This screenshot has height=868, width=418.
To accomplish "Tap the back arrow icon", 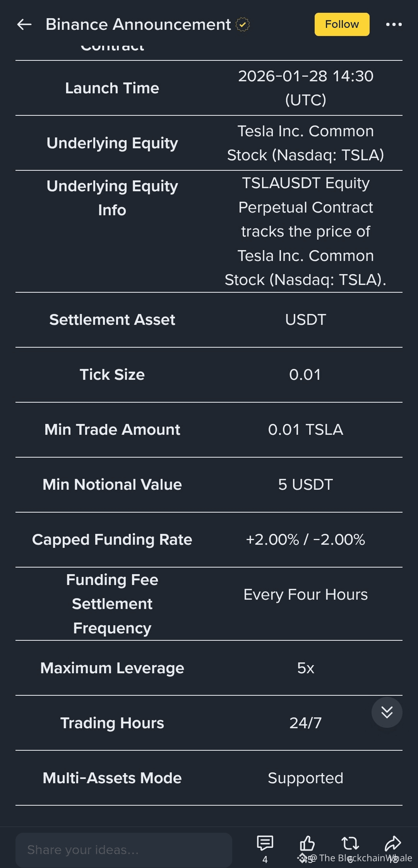I will [24, 24].
